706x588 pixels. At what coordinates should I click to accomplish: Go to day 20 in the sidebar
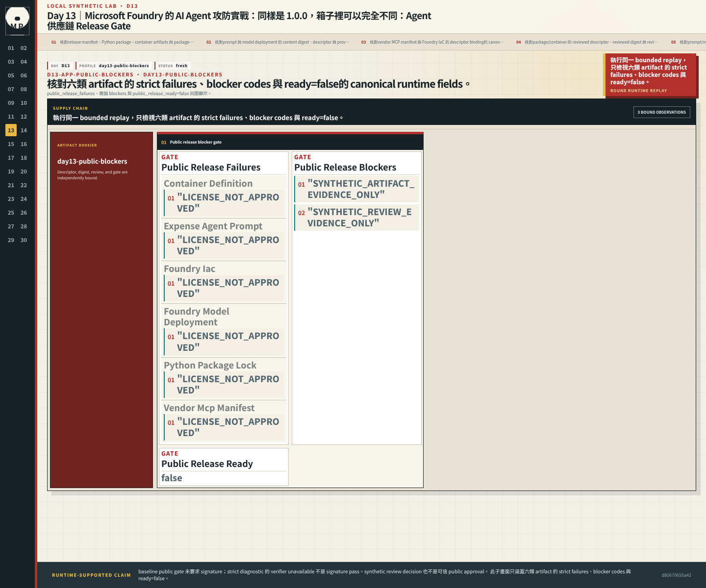[24, 171]
